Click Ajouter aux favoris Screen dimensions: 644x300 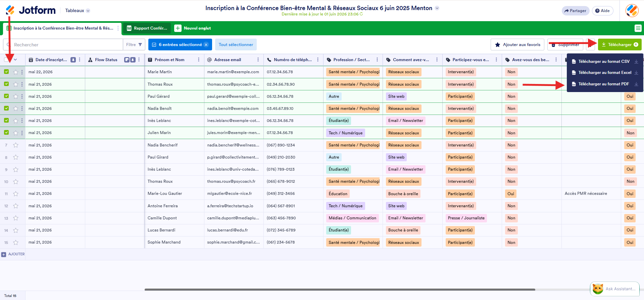coord(518,45)
